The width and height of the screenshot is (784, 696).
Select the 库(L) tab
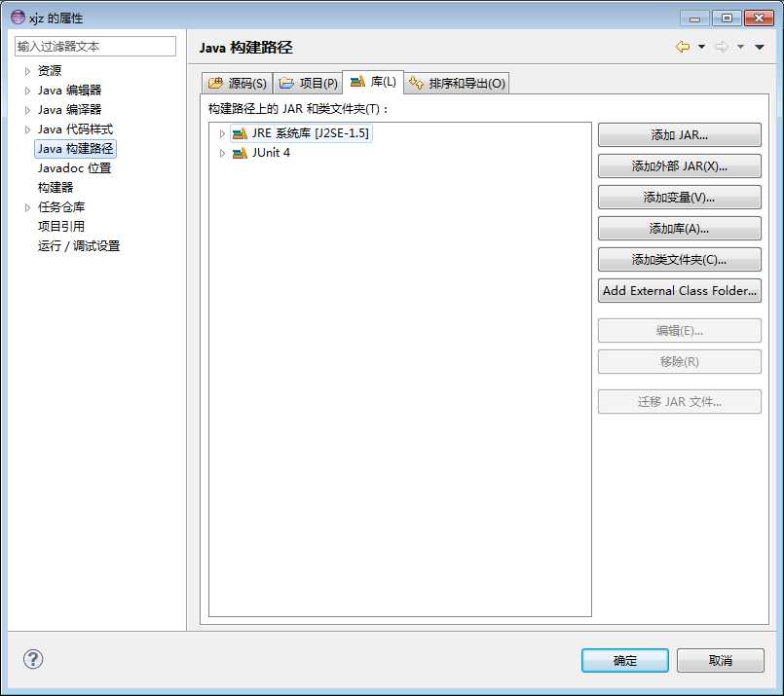373,82
